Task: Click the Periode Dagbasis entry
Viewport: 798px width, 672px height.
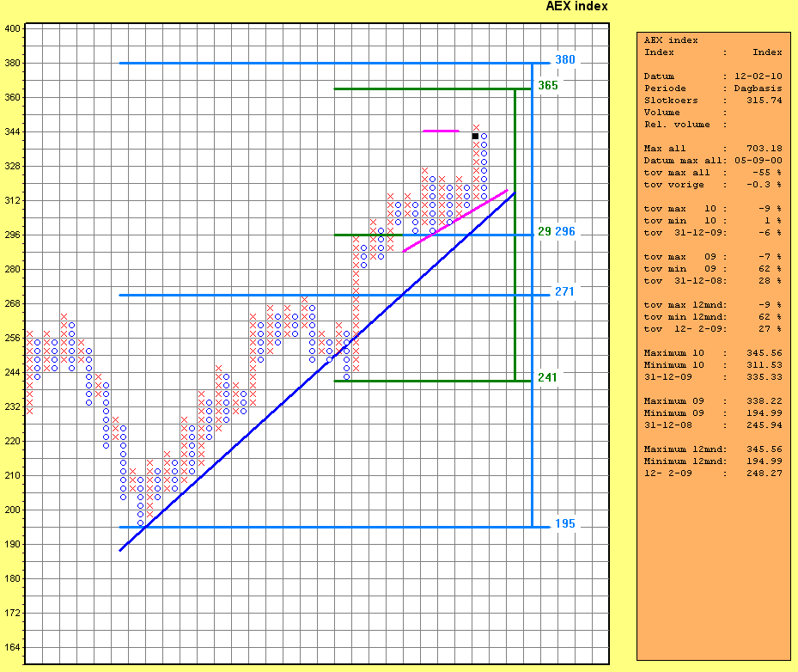Action: pyautogui.click(x=713, y=89)
